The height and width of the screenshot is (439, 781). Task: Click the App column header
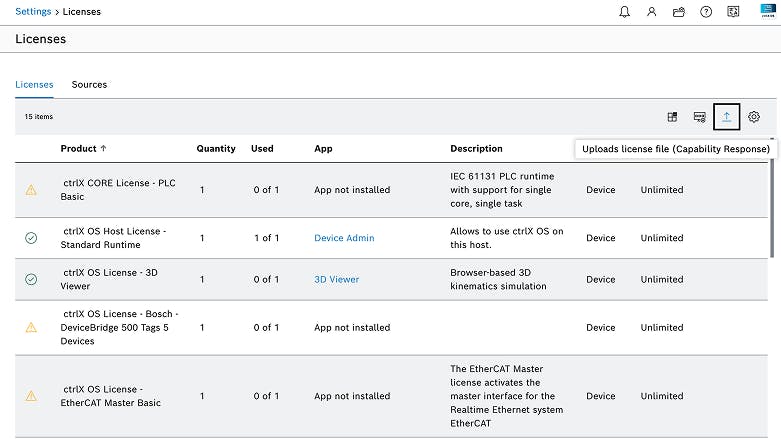pos(323,148)
